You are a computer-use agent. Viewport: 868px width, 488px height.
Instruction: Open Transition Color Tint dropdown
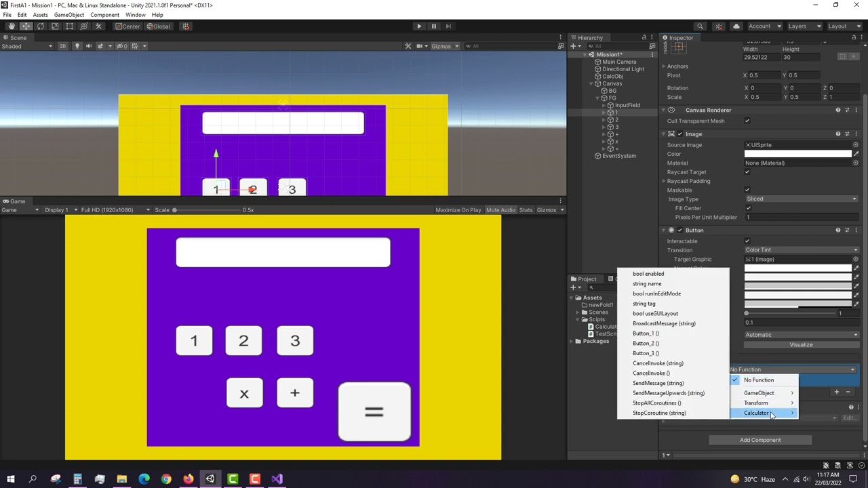coord(801,250)
